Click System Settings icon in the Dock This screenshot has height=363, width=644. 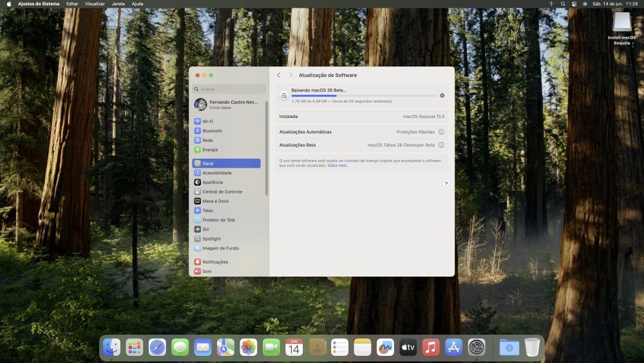click(x=477, y=348)
